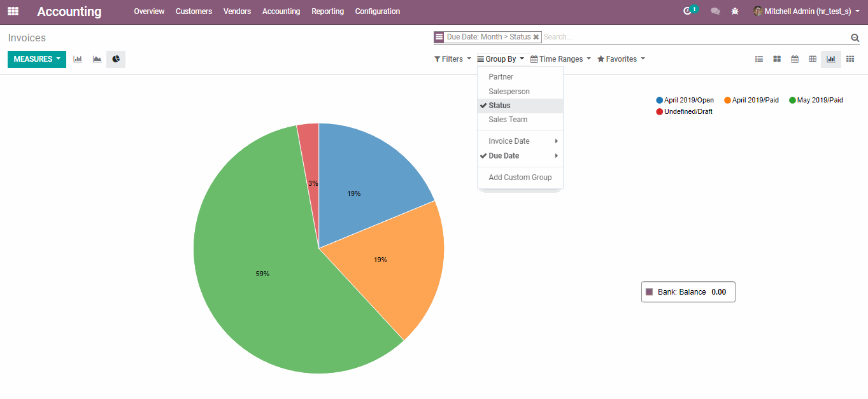This screenshot has height=399, width=868.
Task: Open the apps grid menu
Action: [13, 11]
